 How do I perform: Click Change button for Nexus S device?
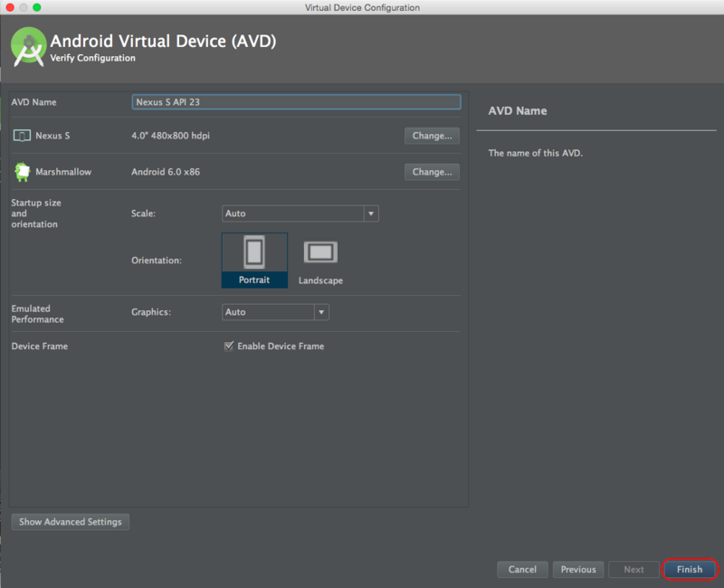[x=432, y=136]
